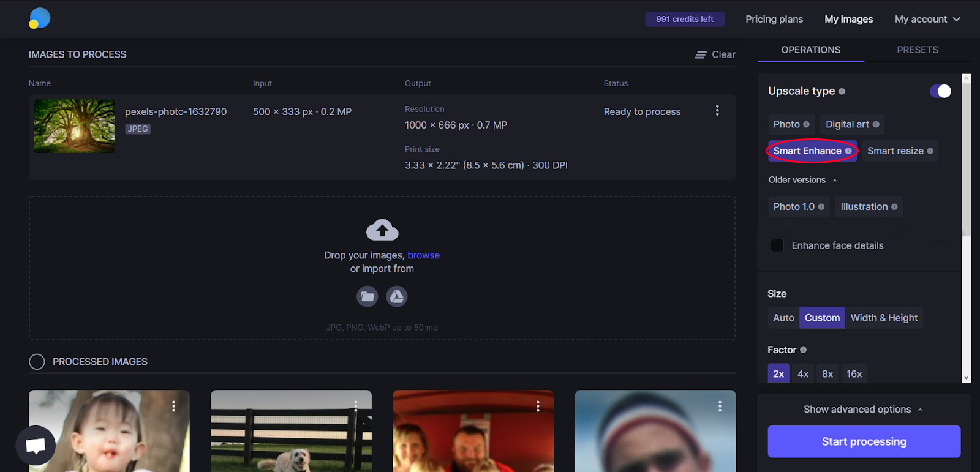Open Pricing plans page
This screenshot has width=980, height=472.
[774, 19]
